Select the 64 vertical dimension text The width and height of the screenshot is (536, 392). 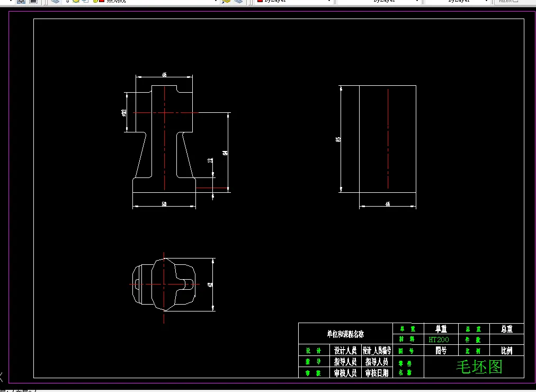click(x=225, y=153)
